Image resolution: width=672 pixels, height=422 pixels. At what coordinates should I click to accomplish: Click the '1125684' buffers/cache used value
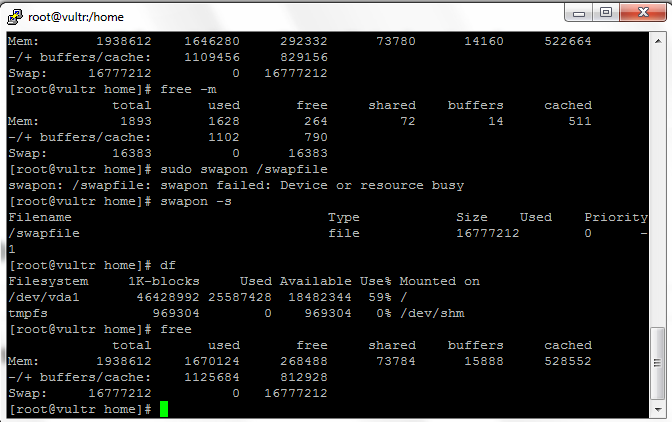point(212,377)
